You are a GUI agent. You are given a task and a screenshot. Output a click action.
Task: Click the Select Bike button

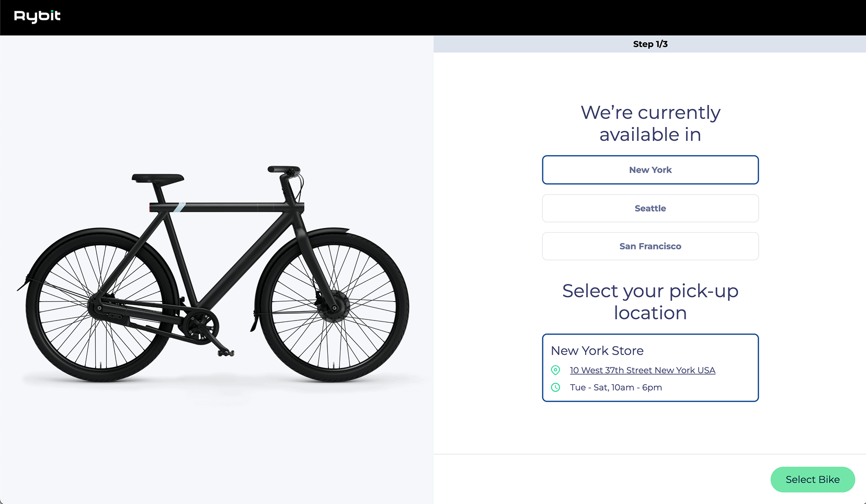click(x=812, y=479)
